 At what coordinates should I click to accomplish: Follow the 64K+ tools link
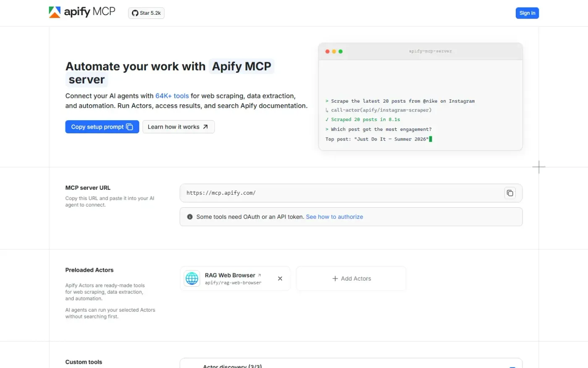pyautogui.click(x=172, y=96)
